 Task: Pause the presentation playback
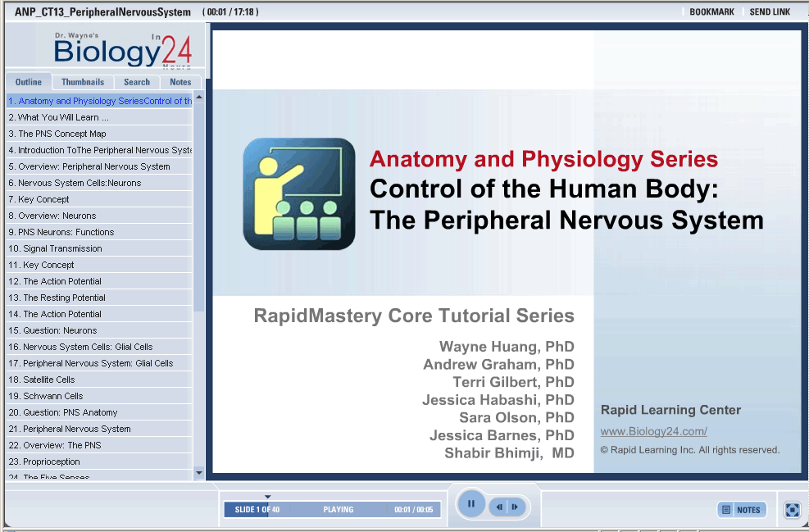470,504
